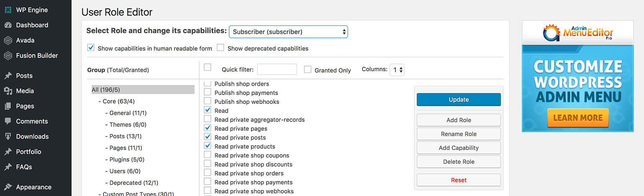Click the Downloads icon in sidebar

8,137
